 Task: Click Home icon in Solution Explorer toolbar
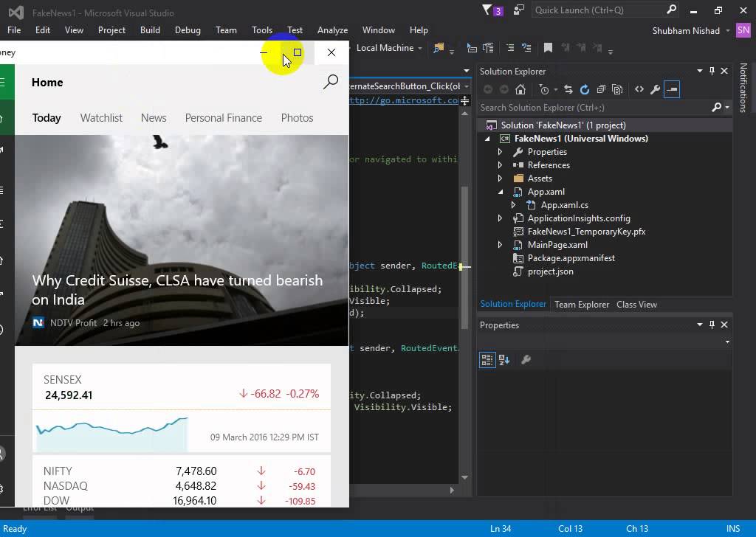click(x=520, y=89)
